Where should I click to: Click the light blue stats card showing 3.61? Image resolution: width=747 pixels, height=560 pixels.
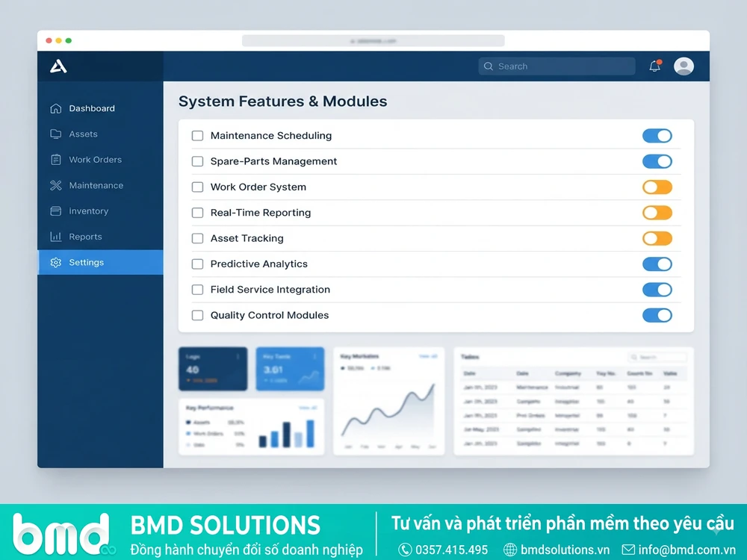click(x=290, y=369)
